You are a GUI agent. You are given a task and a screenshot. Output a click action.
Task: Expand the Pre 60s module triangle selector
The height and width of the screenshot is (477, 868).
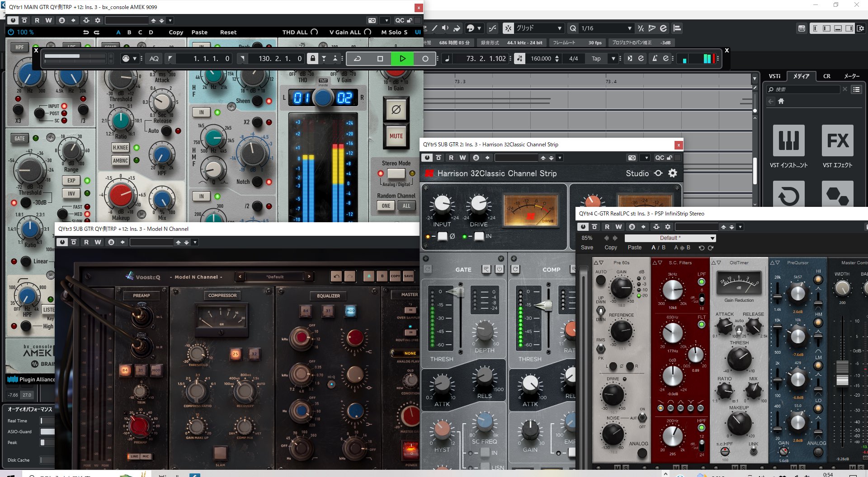point(599,262)
